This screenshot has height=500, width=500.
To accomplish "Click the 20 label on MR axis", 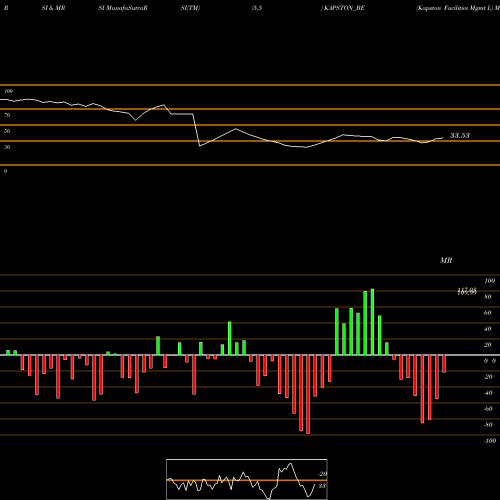I will (488, 345).
